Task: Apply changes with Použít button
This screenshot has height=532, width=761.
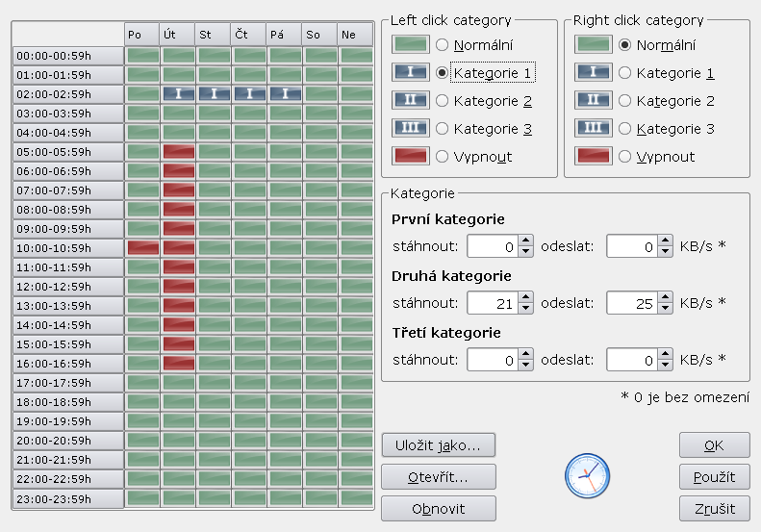Action: (x=715, y=477)
